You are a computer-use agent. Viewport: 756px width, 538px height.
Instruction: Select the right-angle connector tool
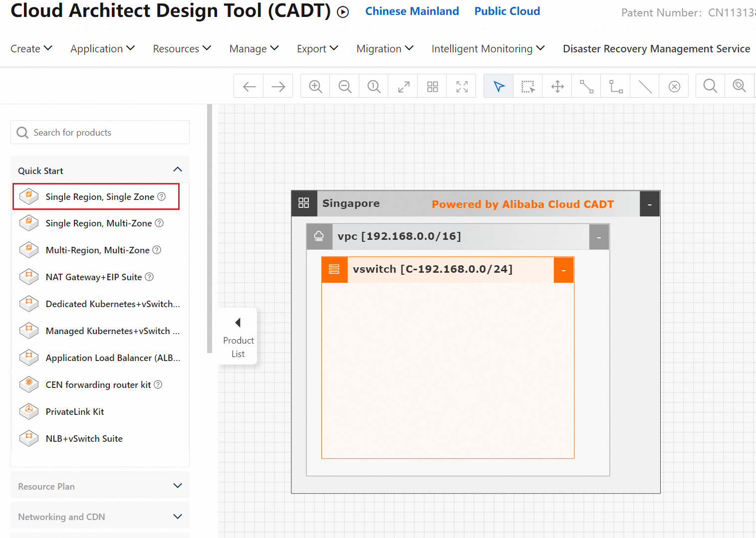click(x=616, y=86)
